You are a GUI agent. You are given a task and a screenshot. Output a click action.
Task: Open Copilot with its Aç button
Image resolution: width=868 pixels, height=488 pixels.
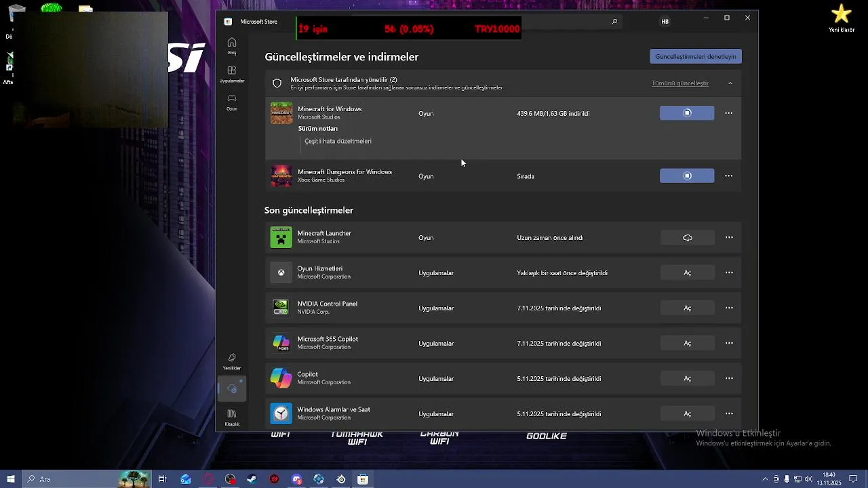point(687,379)
